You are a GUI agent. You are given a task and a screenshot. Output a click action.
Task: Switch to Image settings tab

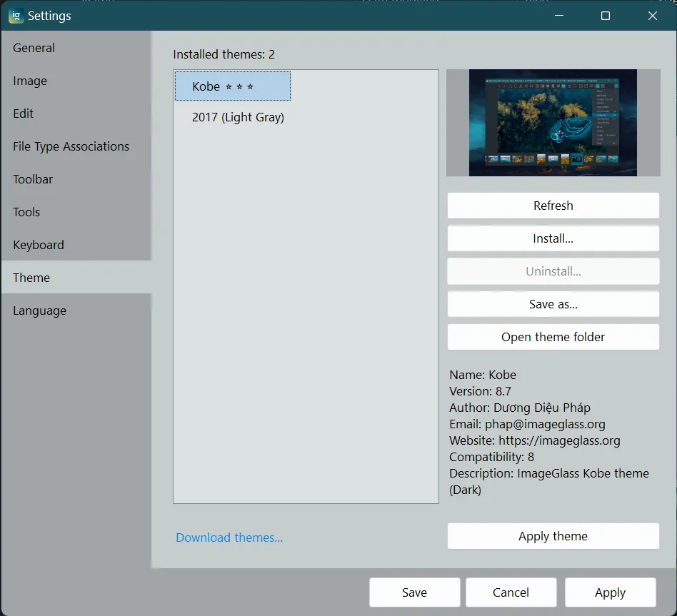(76, 81)
